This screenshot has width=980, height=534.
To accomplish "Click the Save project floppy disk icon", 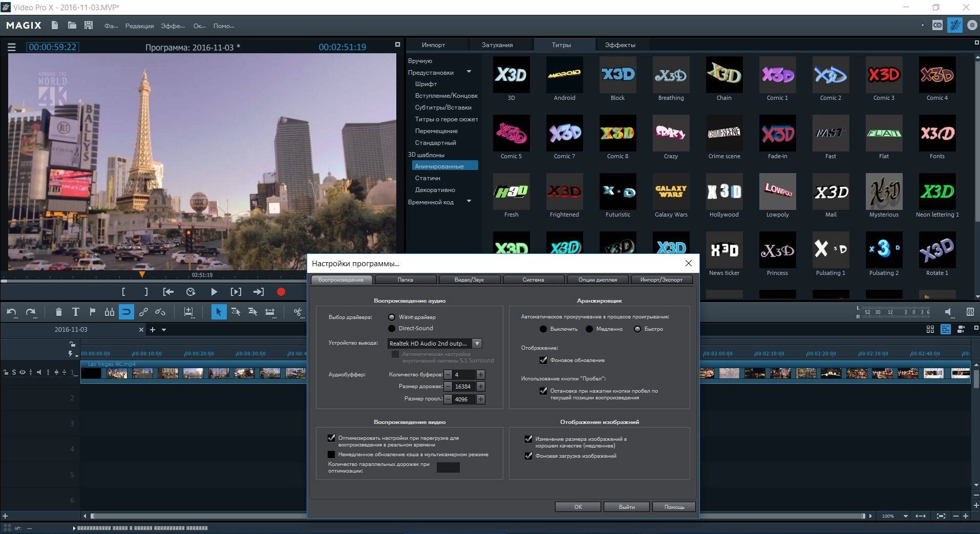I will [89, 25].
